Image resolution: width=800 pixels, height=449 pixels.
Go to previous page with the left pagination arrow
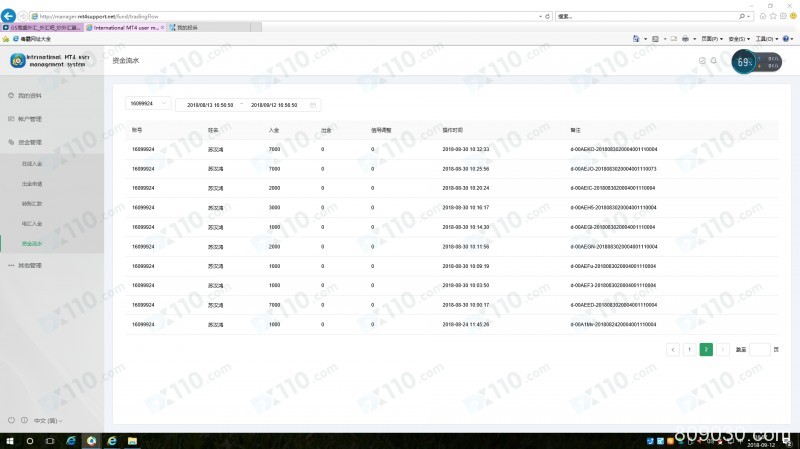[673, 350]
